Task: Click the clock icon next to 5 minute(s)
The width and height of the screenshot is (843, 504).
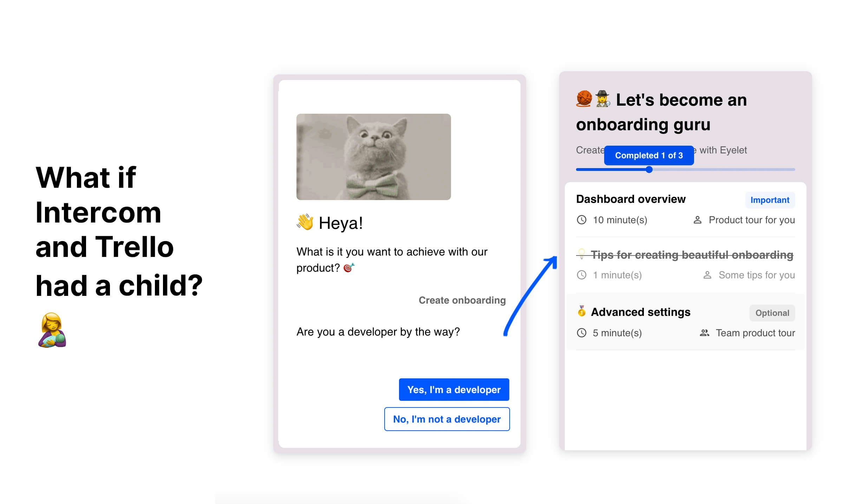Action: coord(582,333)
